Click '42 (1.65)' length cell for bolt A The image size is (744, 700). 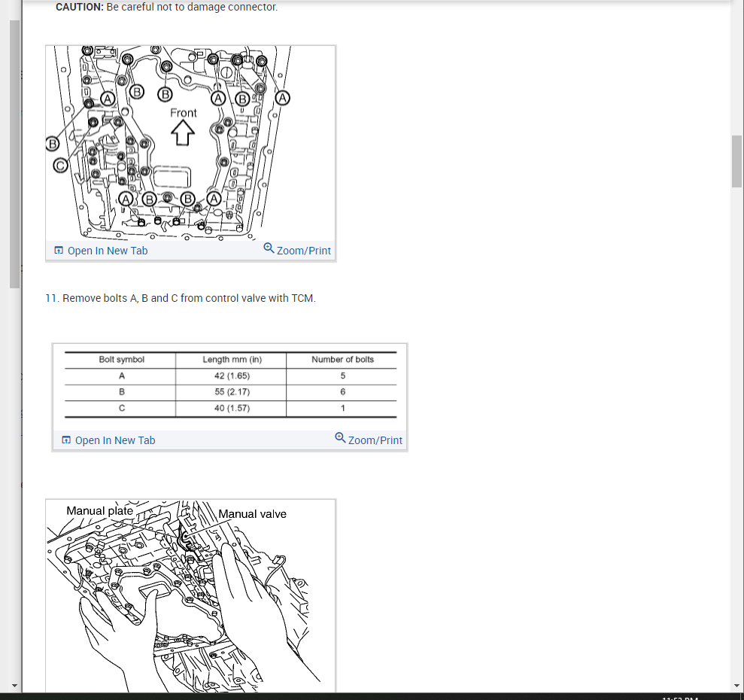[232, 376]
